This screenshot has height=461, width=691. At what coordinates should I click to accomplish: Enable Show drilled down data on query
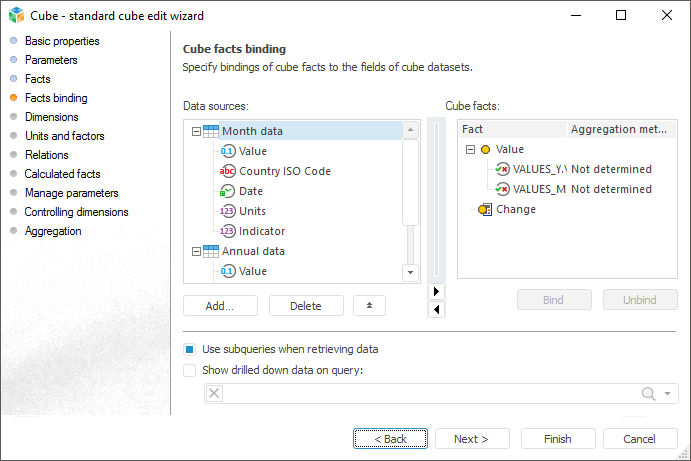190,370
